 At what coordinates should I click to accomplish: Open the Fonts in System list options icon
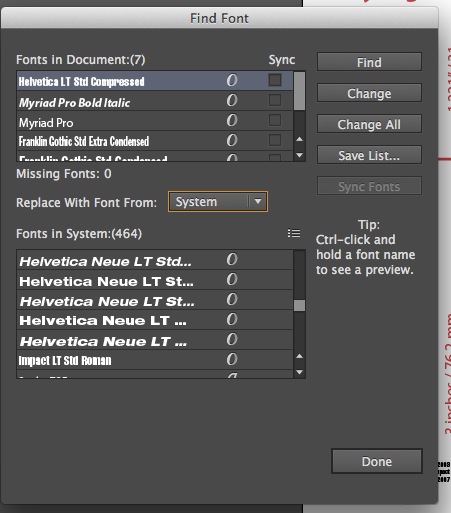click(x=294, y=233)
